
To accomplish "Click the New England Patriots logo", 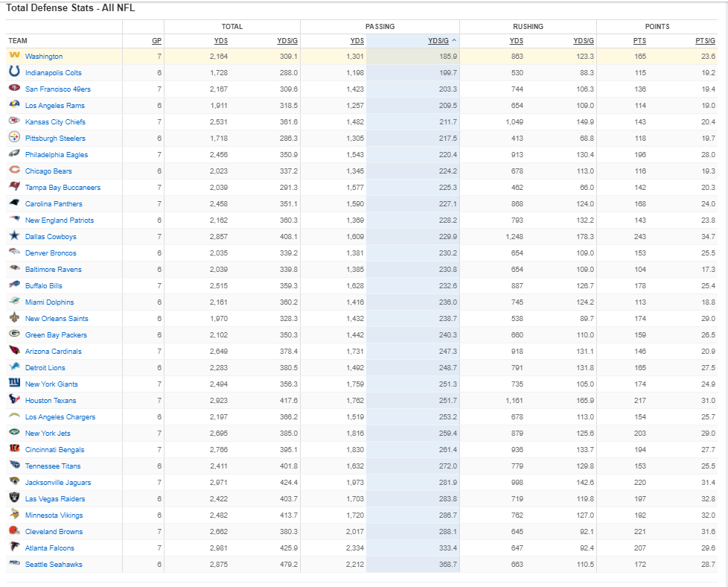I will (x=14, y=219).
